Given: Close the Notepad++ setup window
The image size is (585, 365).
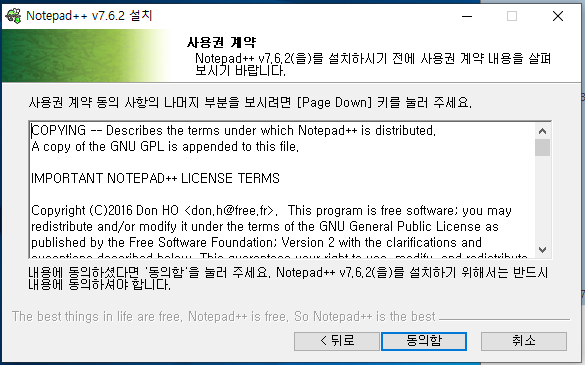Looking at the screenshot, I should tap(558, 16).
